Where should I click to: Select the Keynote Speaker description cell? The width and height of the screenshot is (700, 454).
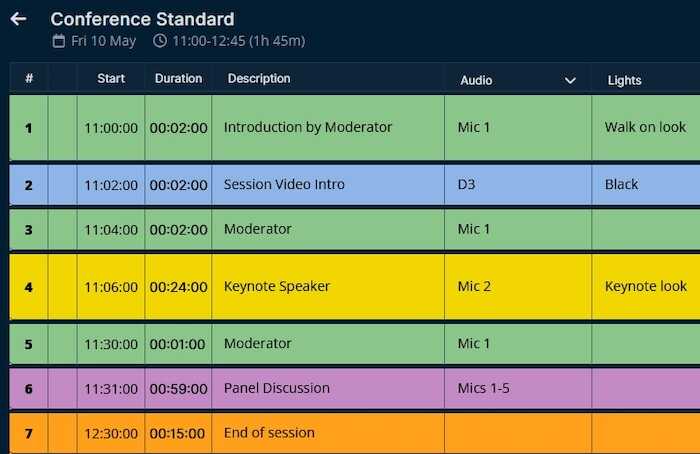point(277,287)
